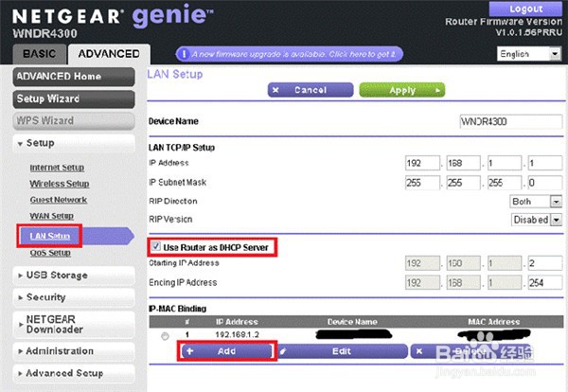Click the green Apply button
Image resolution: width=568 pixels, height=392 pixels.
pyautogui.click(x=402, y=90)
